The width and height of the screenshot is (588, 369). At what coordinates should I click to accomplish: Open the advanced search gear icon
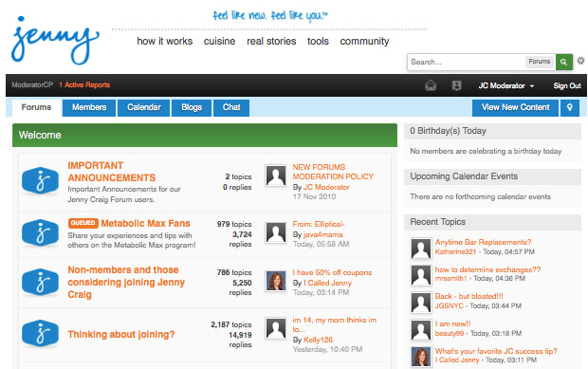580,61
